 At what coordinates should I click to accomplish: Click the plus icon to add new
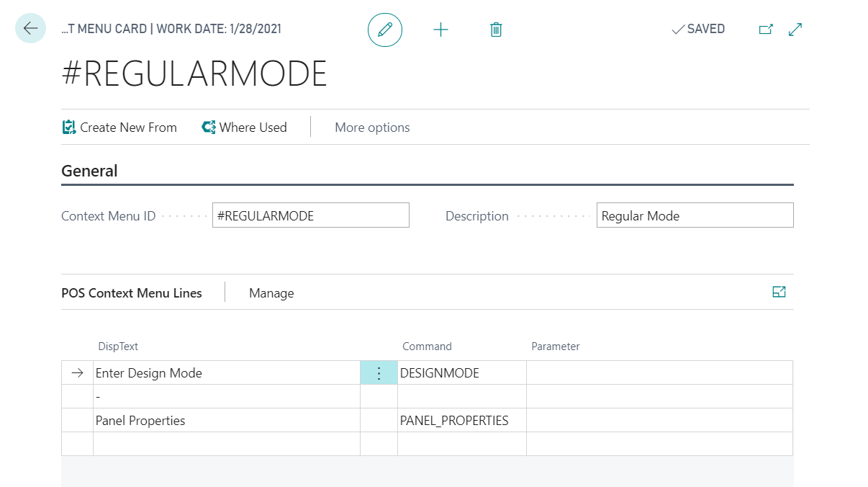440,30
